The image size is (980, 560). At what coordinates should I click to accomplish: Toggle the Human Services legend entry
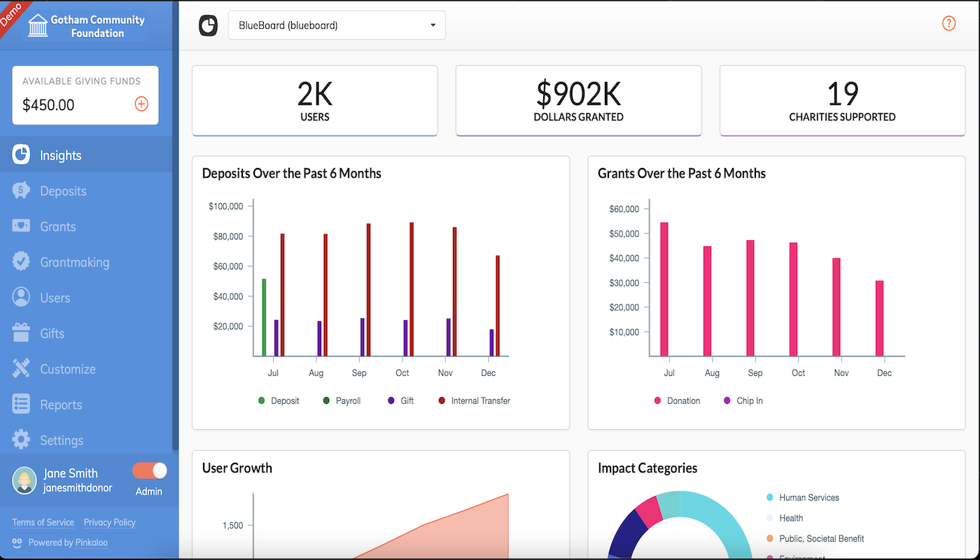(x=803, y=498)
